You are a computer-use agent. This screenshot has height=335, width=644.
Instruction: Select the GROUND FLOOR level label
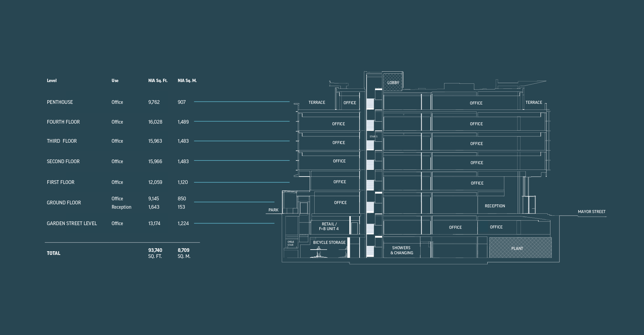[x=64, y=203]
